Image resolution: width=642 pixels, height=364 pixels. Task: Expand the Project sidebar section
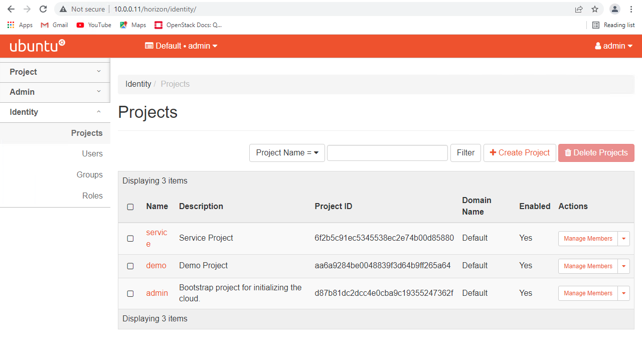tap(55, 72)
